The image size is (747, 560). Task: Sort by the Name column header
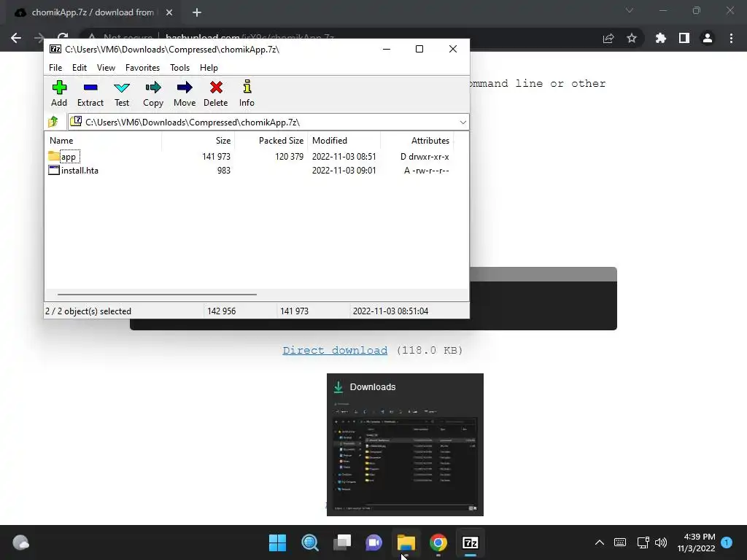(103, 141)
